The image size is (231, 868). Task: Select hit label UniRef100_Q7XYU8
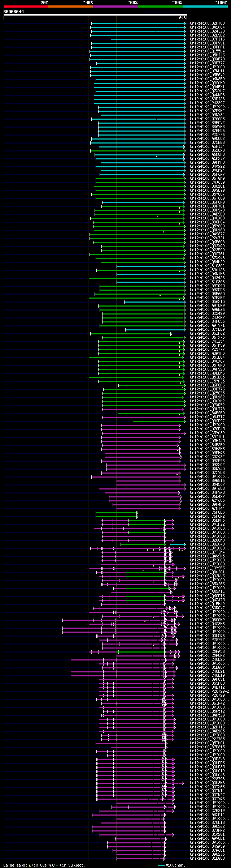(x=207, y=473)
